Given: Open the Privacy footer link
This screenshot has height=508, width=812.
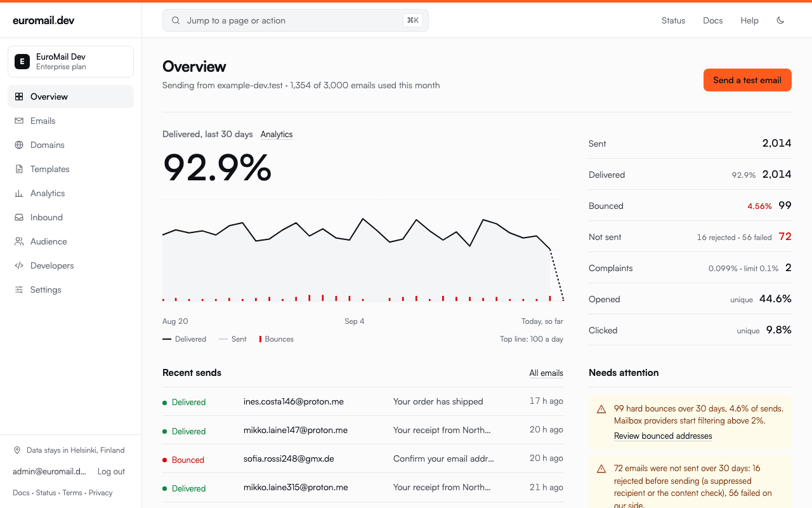Looking at the screenshot, I should point(101,493).
